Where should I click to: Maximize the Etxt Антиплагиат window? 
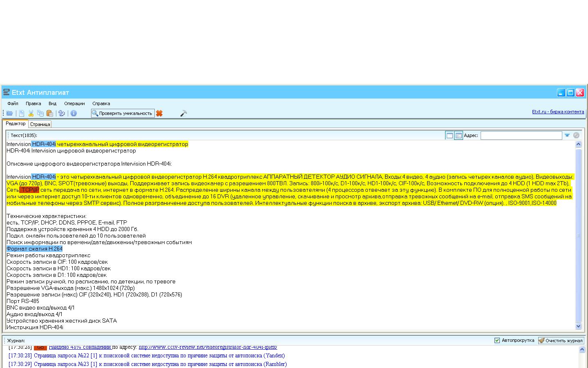[570, 92]
